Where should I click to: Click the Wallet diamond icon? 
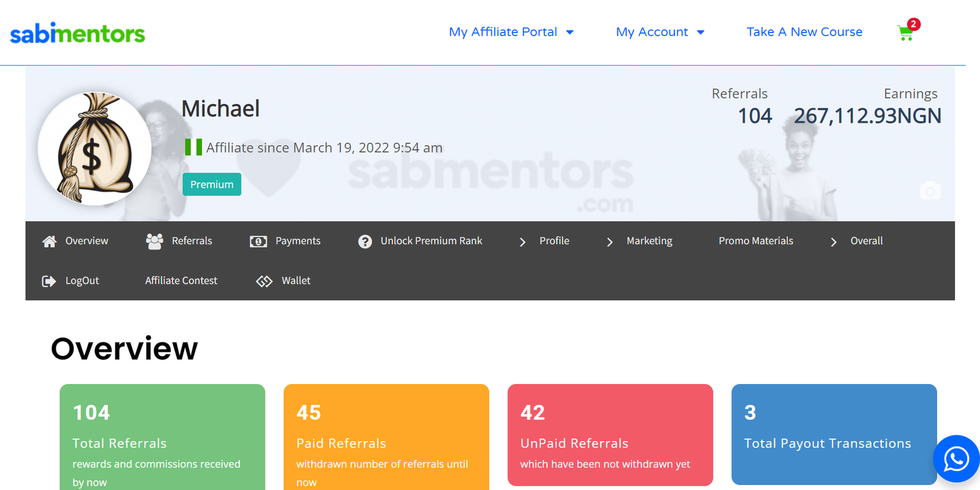point(264,281)
